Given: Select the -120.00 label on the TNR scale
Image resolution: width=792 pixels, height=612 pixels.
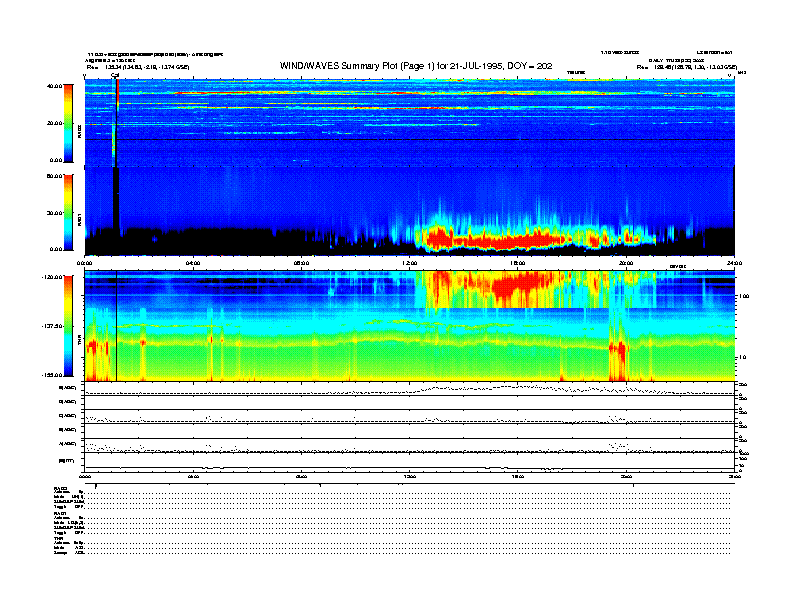Looking at the screenshot, I should [52, 277].
